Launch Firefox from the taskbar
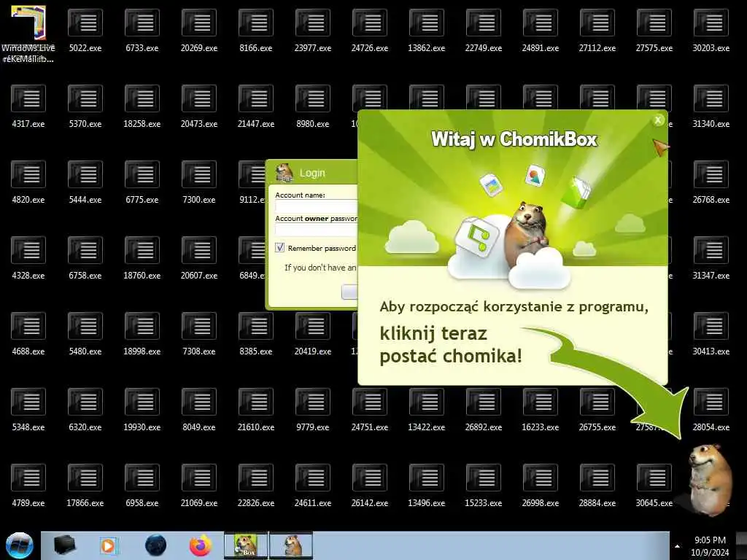747x560 pixels. point(201,545)
